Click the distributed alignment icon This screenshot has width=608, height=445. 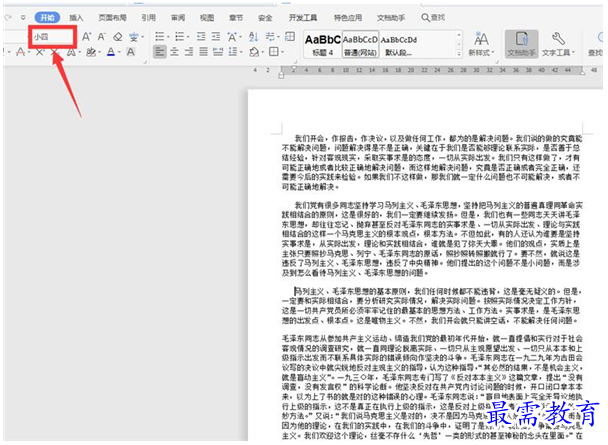click(218, 52)
